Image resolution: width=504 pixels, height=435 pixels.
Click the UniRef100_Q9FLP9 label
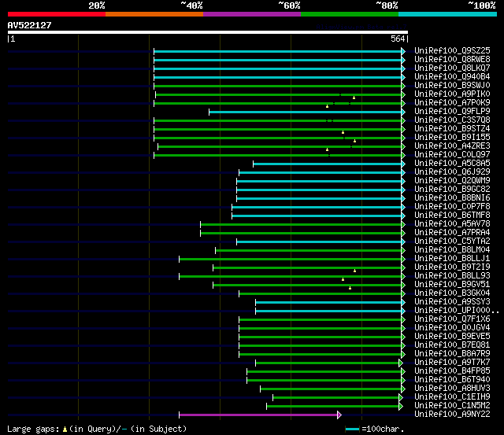[x=452, y=112]
